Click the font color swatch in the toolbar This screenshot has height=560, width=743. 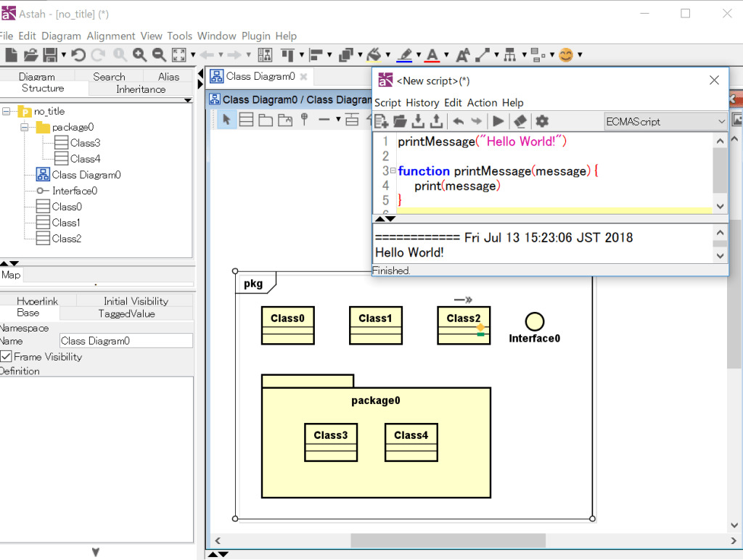point(434,54)
